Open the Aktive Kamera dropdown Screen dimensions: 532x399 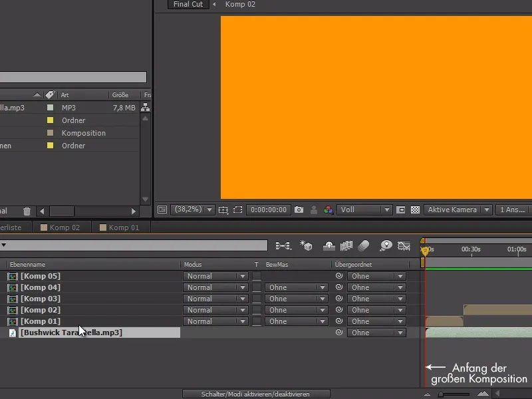point(458,209)
